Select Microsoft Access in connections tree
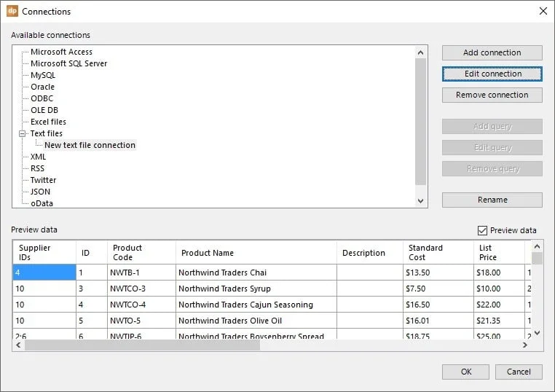Image resolution: width=555 pixels, height=392 pixels. click(61, 52)
